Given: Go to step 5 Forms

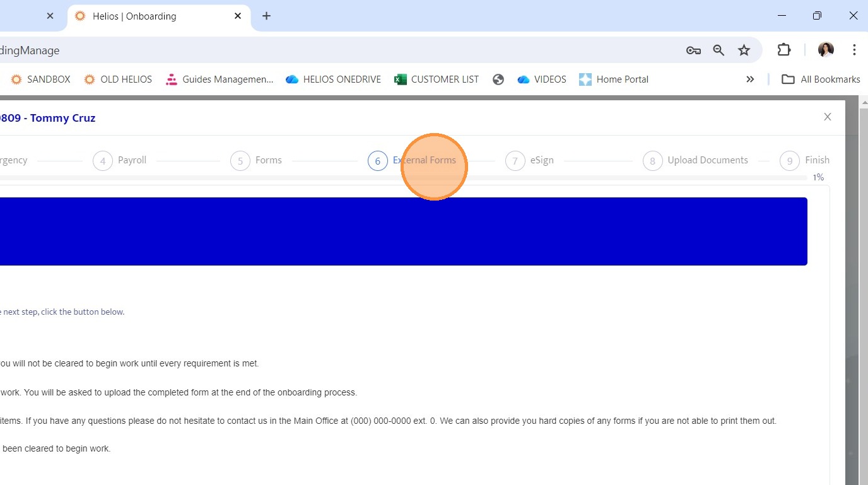Looking at the screenshot, I should [256, 161].
